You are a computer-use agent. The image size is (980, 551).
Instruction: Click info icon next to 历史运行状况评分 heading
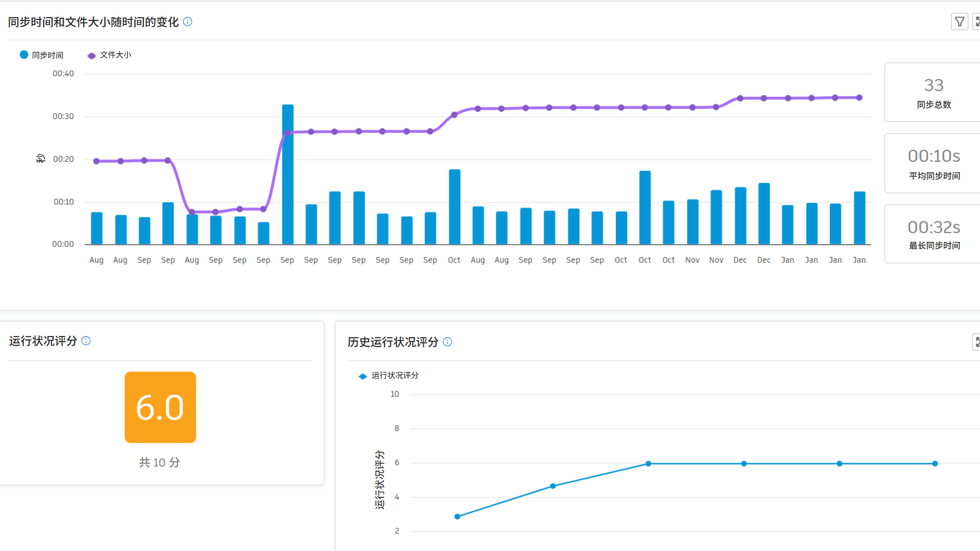447,342
